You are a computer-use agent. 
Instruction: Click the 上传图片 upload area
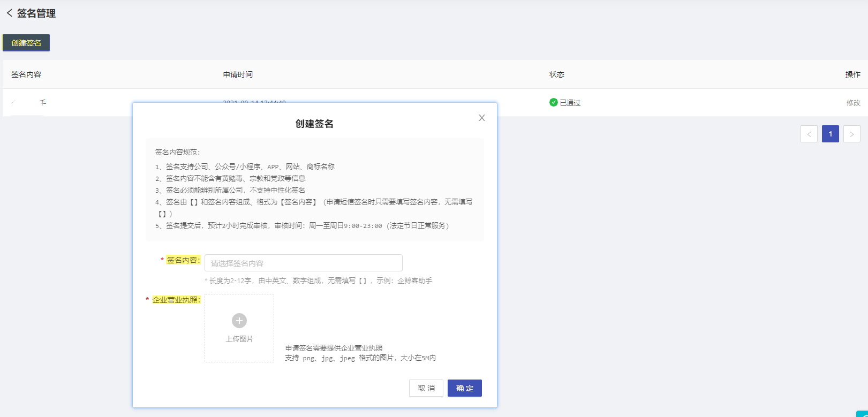click(239, 328)
